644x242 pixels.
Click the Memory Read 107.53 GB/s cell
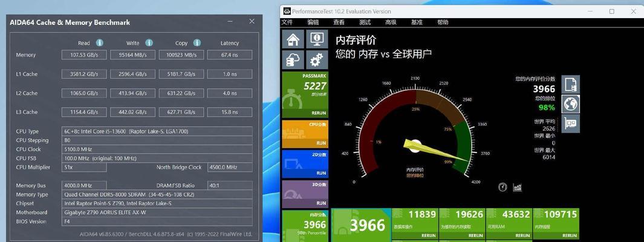84,54
